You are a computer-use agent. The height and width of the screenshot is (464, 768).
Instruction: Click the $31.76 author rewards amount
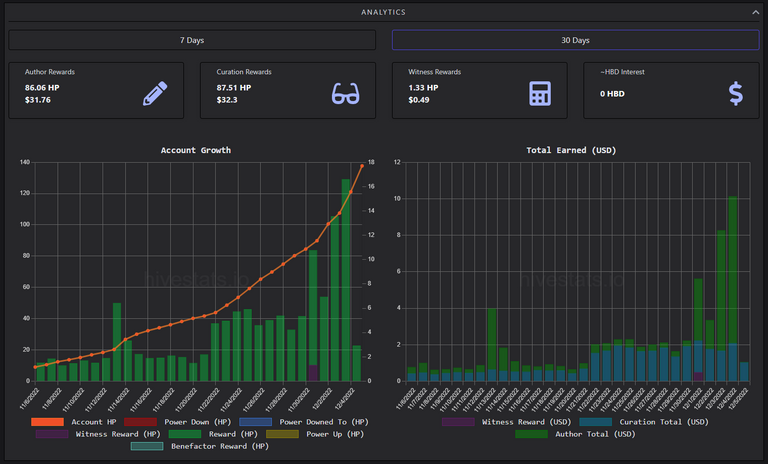click(x=38, y=100)
